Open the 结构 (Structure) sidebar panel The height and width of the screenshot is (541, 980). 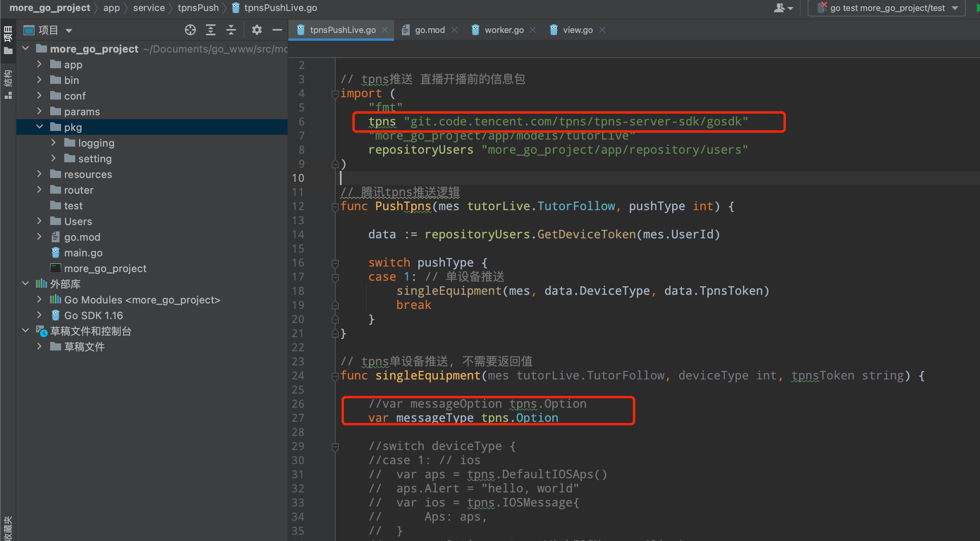point(8,82)
